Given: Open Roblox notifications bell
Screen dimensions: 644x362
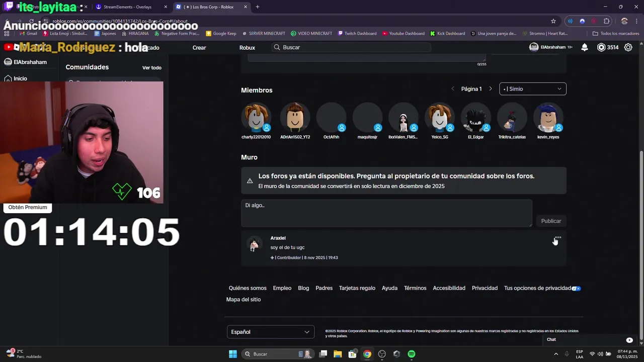Looking at the screenshot, I should [x=585, y=47].
